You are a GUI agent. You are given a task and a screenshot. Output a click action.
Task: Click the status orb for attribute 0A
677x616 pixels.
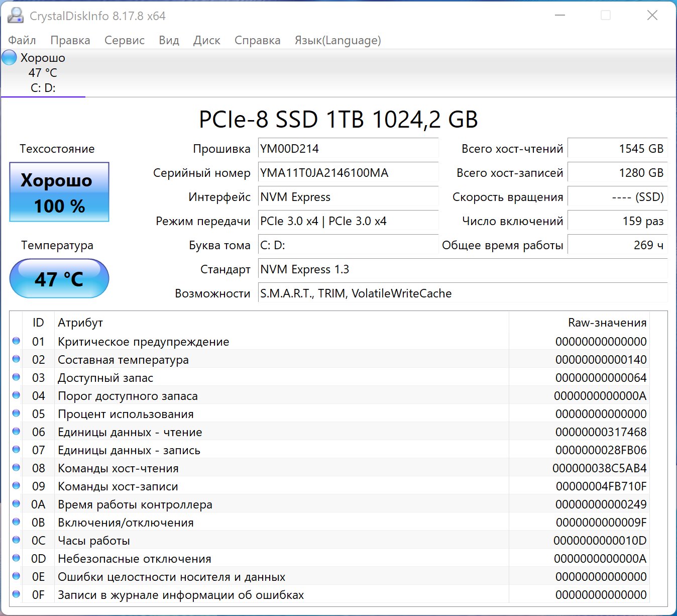tap(16, 503)
